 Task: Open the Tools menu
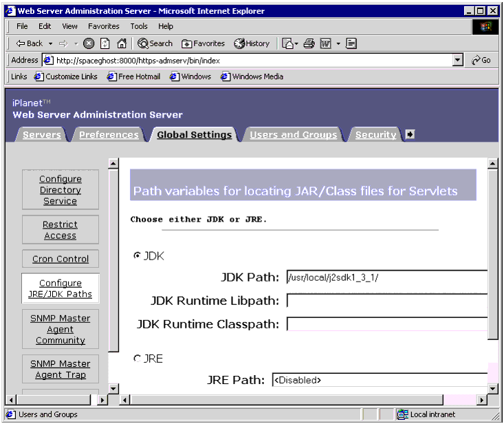point(139,26)
